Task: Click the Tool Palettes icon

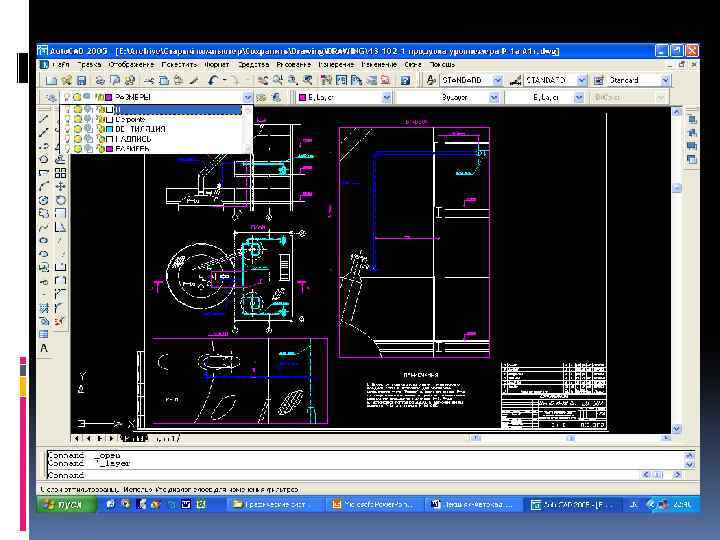Action: 356,81
